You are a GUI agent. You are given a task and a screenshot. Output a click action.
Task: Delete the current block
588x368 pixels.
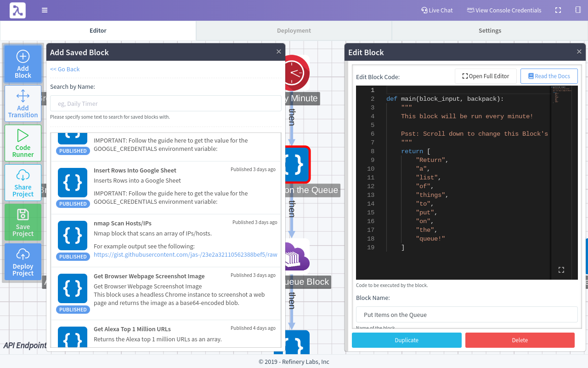pyautogui.click(x=520, y=340)
